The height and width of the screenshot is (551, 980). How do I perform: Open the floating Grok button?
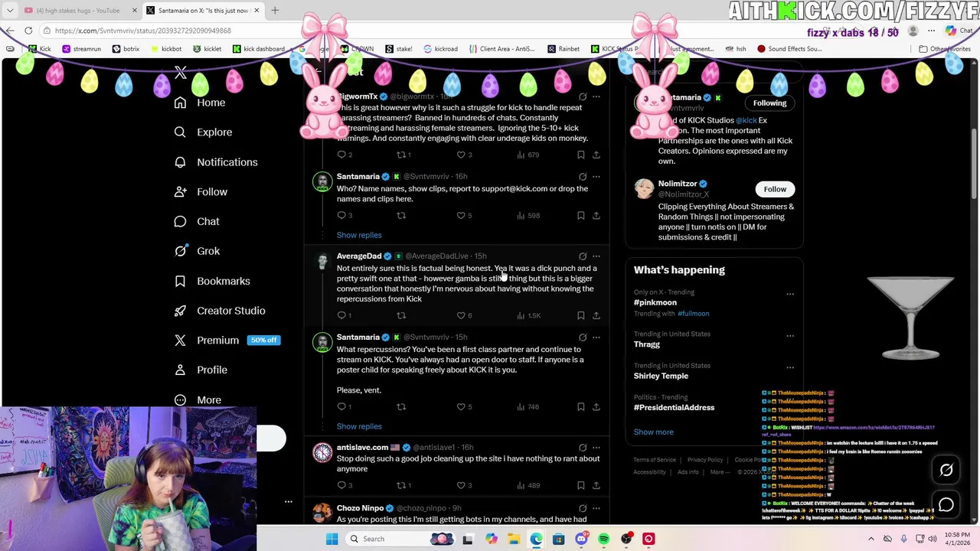(946, 470)
